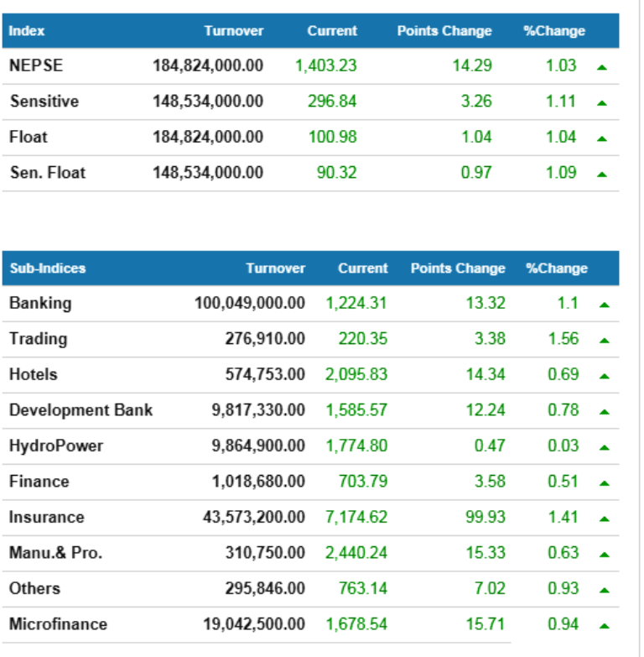Select the Sen. Float index name

[47, 173]
